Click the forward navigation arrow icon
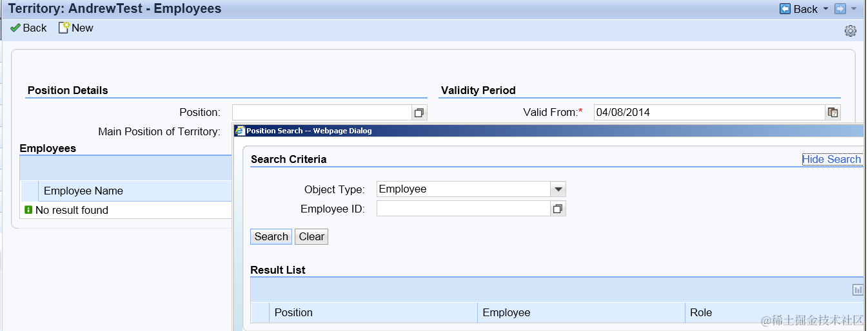 (x=840, y=9)
